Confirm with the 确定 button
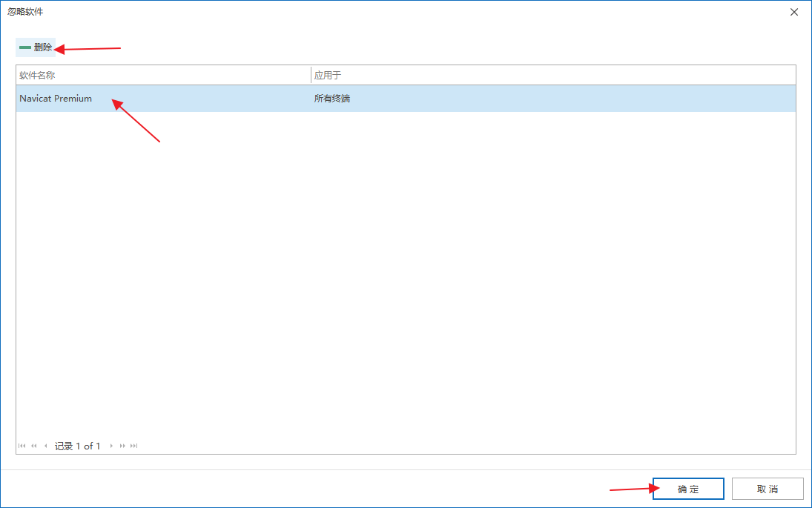This screenshot has height=508, width=812. 688,489
